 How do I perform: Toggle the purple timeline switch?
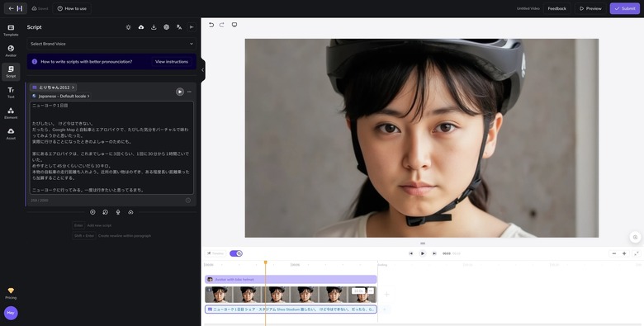tap(236, 253)
